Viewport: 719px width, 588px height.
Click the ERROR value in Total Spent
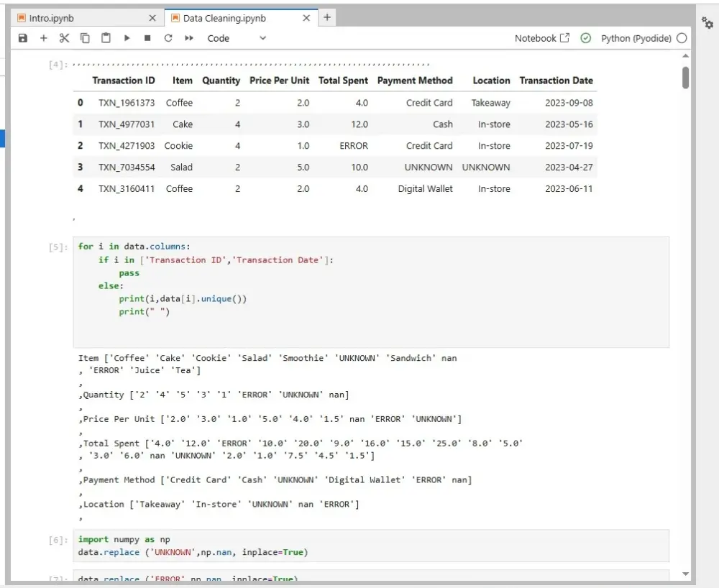tap(354, 146)
